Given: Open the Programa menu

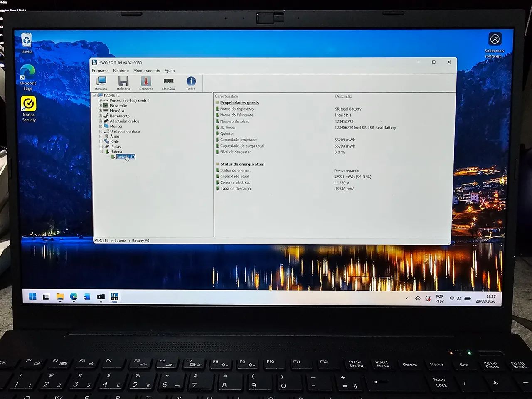Looking at the screenshot, I should click(100, 71).
